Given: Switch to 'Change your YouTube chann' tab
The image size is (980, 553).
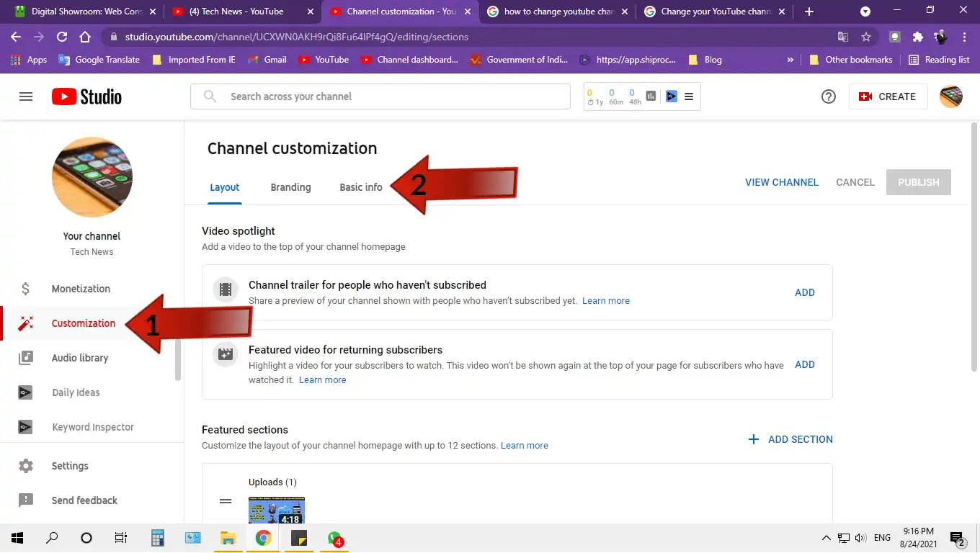Looking at the screenshot, I should (x=714, y=12).
